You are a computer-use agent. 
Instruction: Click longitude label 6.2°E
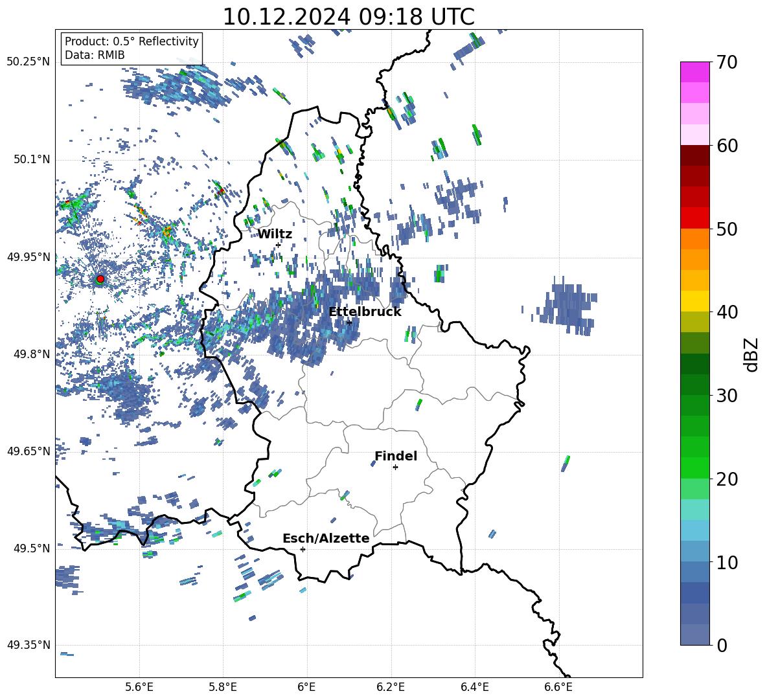pos(391,687)
